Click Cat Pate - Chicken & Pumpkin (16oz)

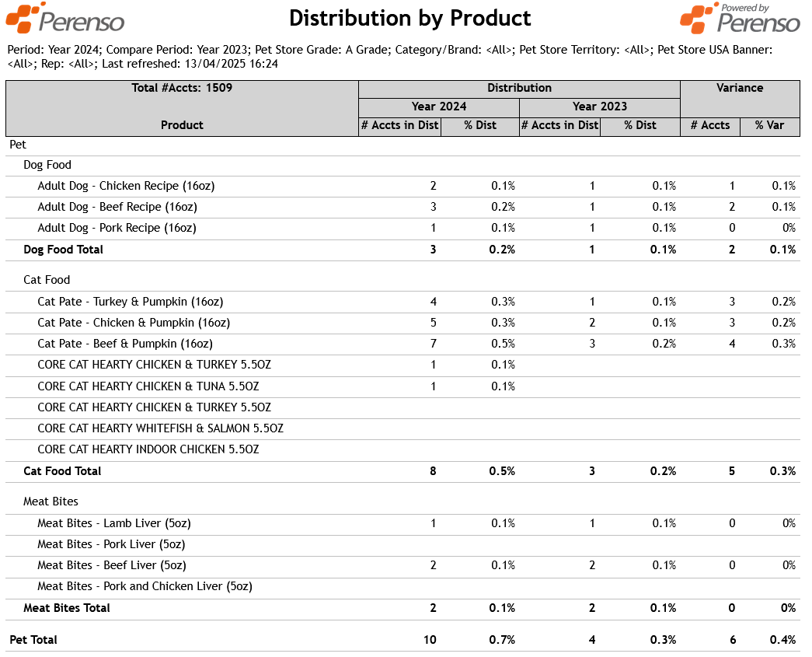tap(134, 323)
